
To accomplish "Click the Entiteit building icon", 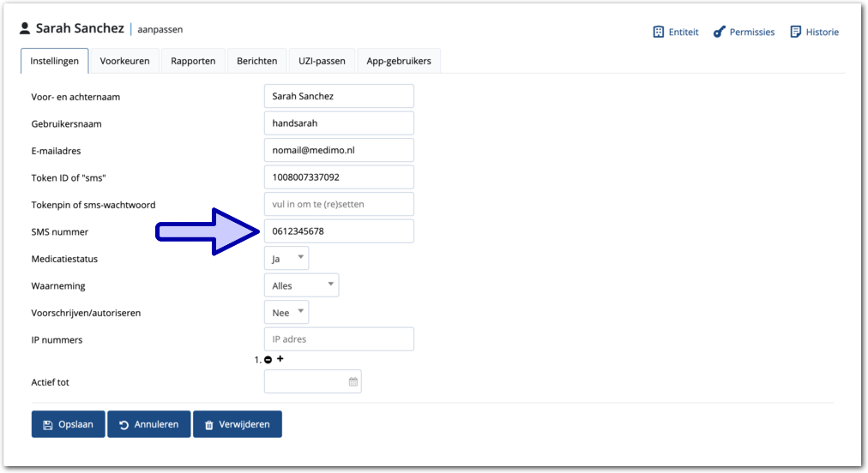I will [659, 32].
